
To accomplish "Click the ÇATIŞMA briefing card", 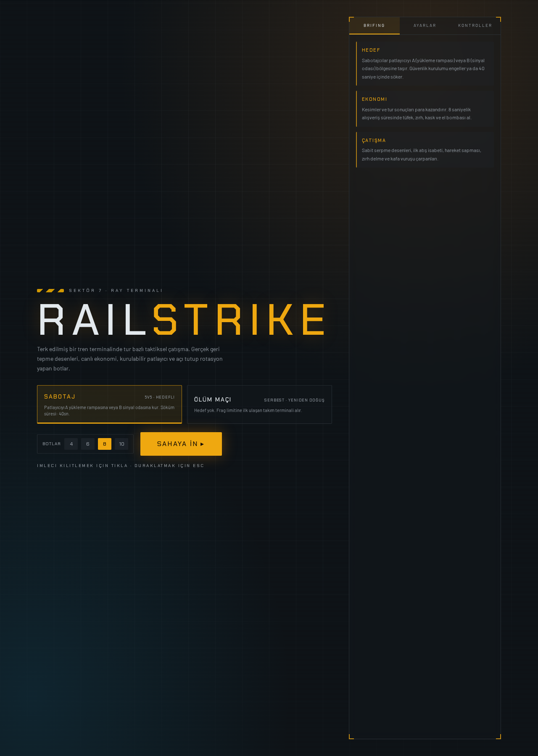I will [x=425, y=150].
